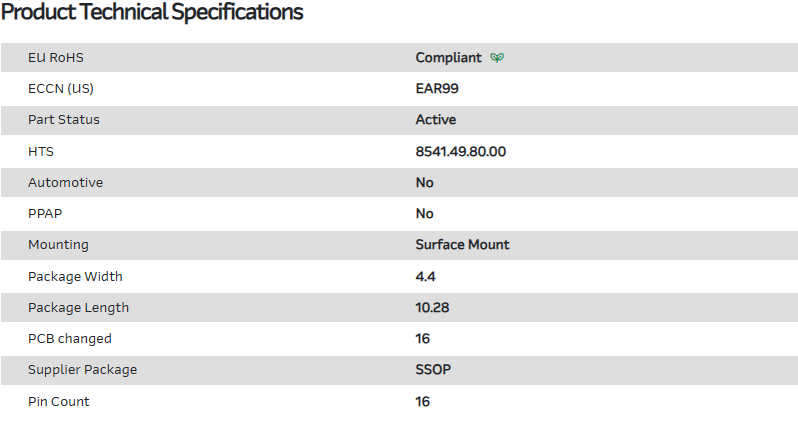
Task: Select the SSOP package value
Action: [x=433, y=370]
